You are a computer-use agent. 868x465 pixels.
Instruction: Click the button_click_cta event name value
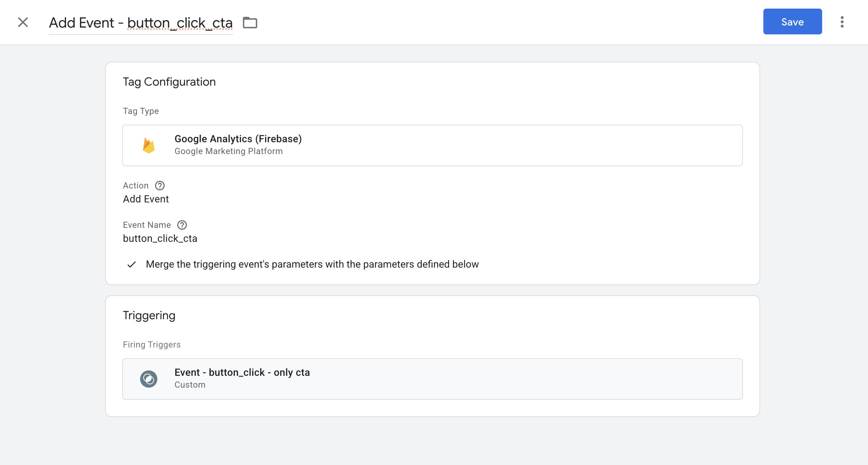[x=160, y=239]
